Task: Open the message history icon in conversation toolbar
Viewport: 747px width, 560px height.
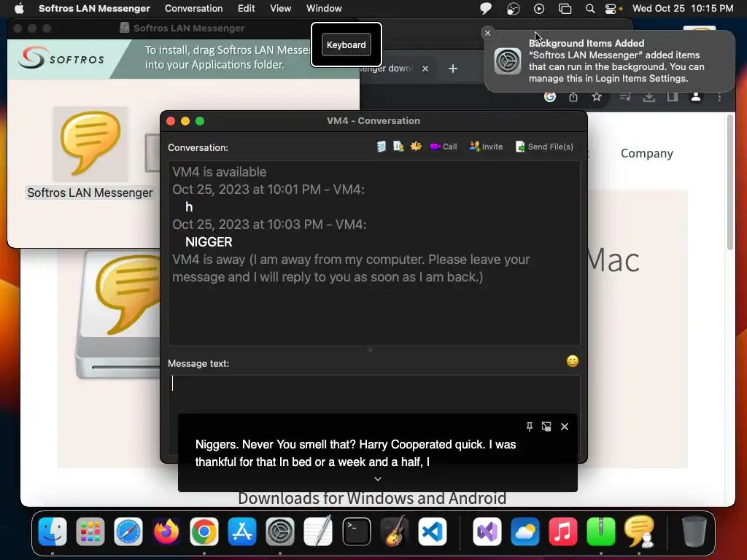Action: point(381,147)
